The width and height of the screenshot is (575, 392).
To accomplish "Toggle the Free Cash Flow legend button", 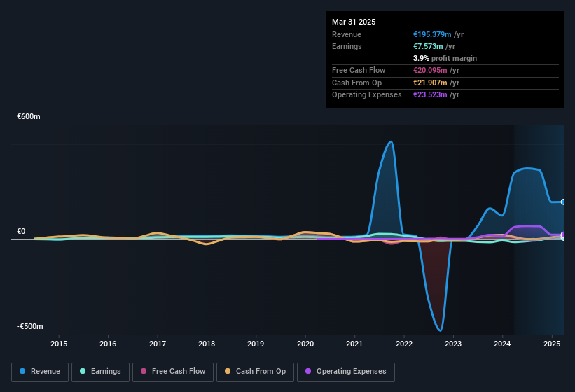I will (x=173, y=372).
